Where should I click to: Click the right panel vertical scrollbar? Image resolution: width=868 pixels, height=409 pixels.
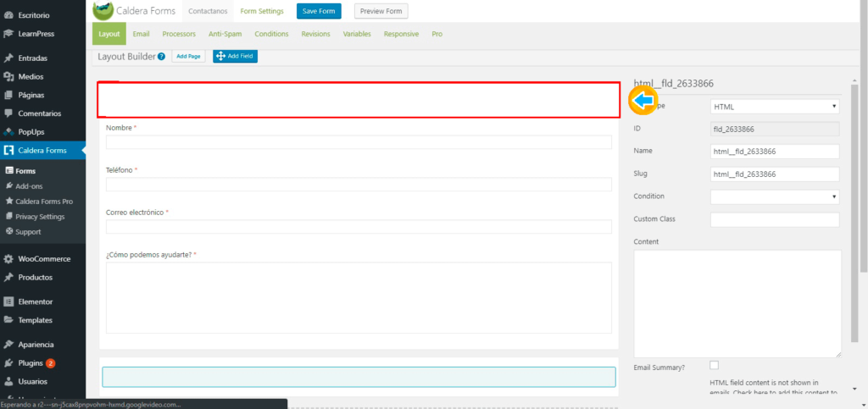(863, 169)
